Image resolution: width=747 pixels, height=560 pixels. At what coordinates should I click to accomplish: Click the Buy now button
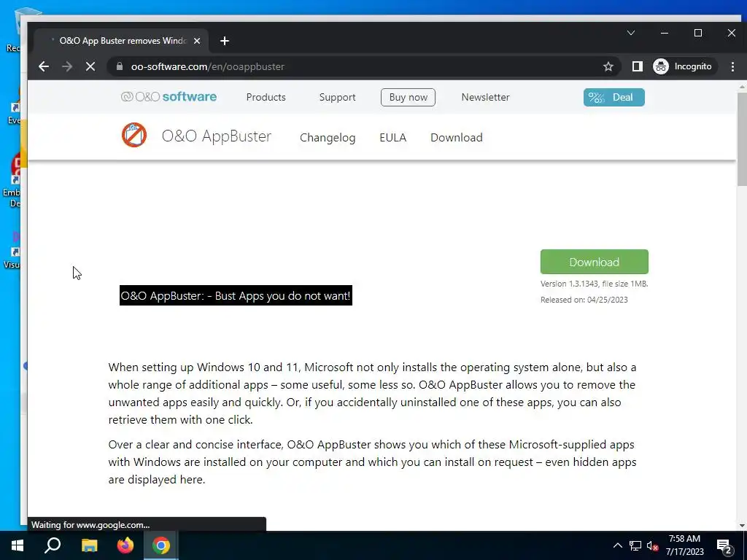pyautogui.click(x=408, y=97)
